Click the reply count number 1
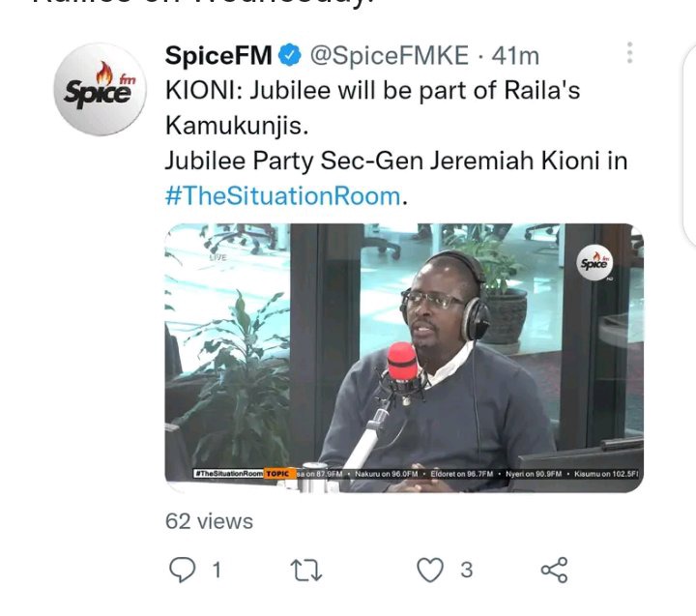The image size is (696, 616). coord(217,570)
